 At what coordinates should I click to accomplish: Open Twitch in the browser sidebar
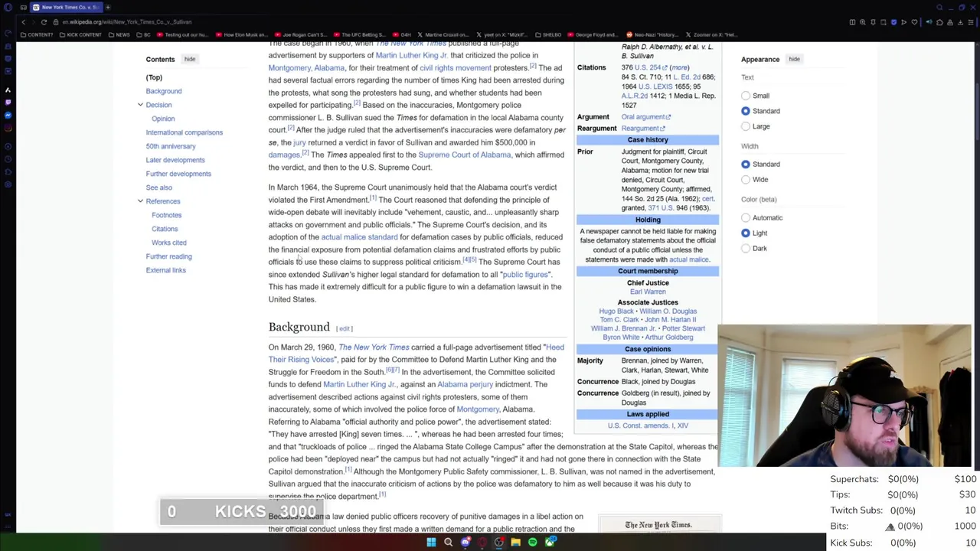[x=8, y=102]
